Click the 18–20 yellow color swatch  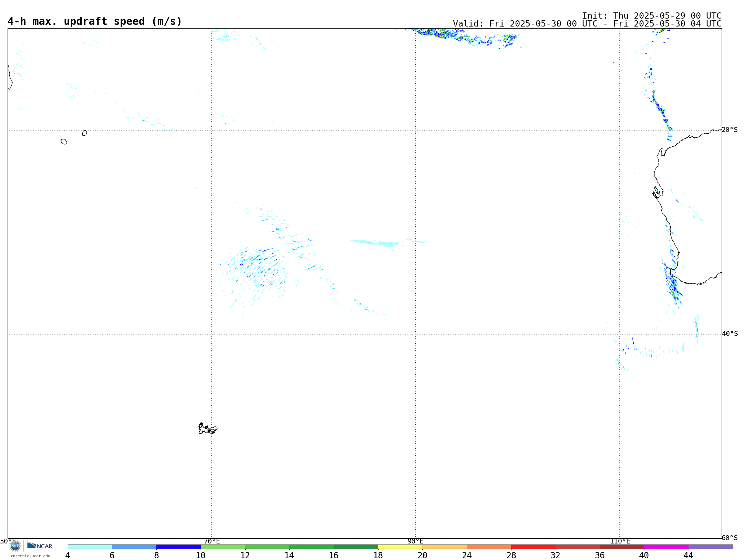(x=400, y=547)
